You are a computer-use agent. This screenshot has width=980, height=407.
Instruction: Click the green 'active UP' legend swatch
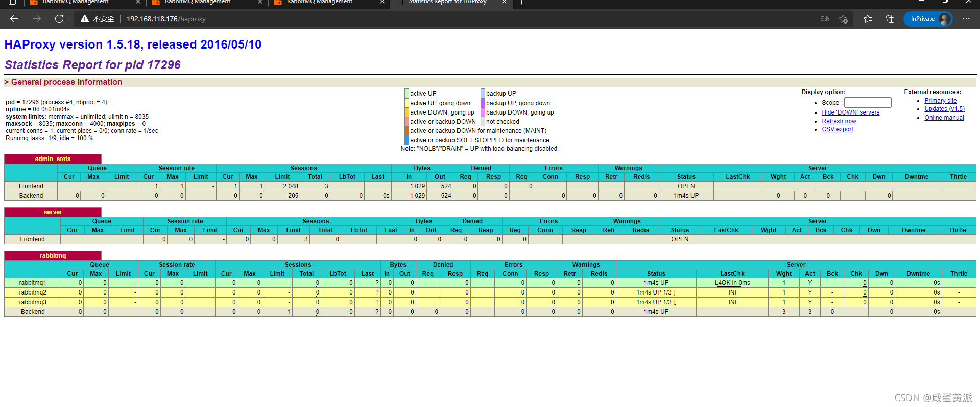click(407, 94)
